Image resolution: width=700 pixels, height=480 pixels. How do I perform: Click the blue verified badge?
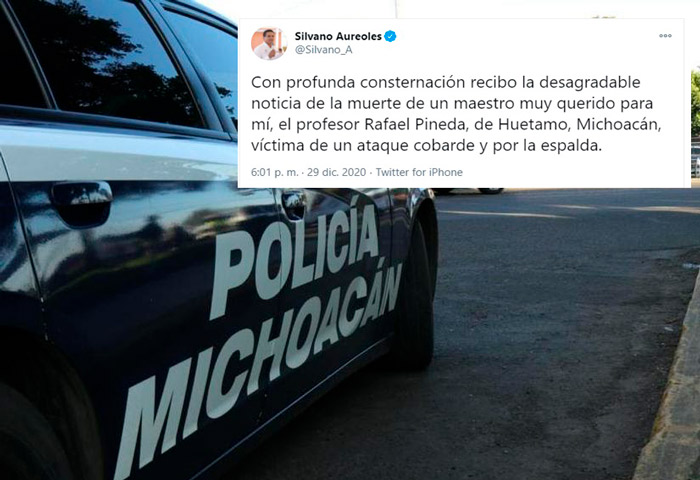pos(390,36)
